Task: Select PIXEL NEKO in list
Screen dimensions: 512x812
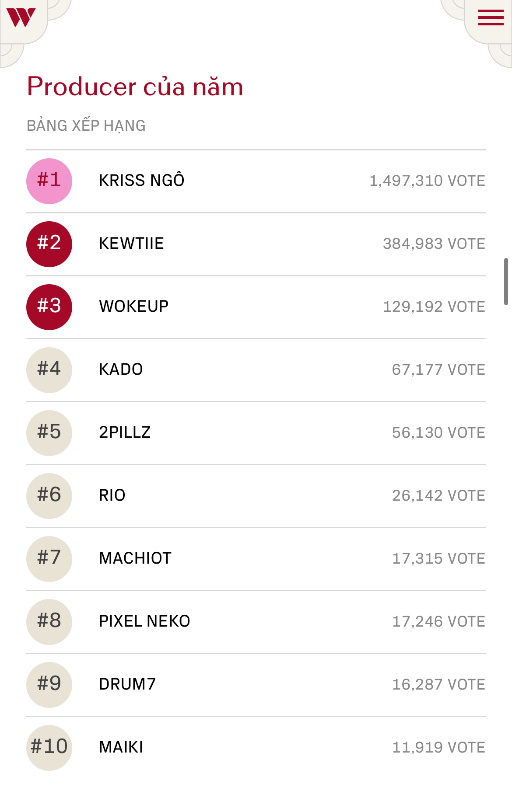Action: click(144, 621)
